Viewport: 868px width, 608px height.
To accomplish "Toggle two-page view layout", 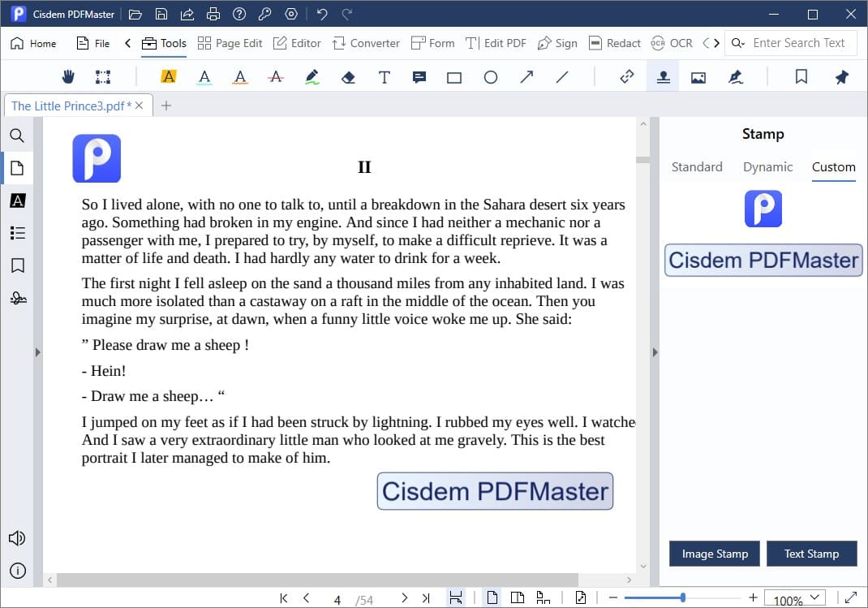I will tap(518, 597).
